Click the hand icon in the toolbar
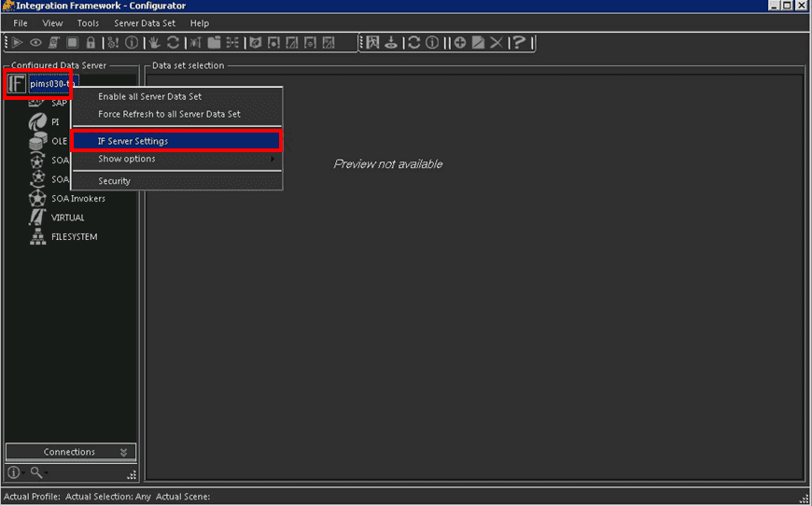The height and width of the screenshot is (506, 812). pyautogui.click(x=154, y=42)
